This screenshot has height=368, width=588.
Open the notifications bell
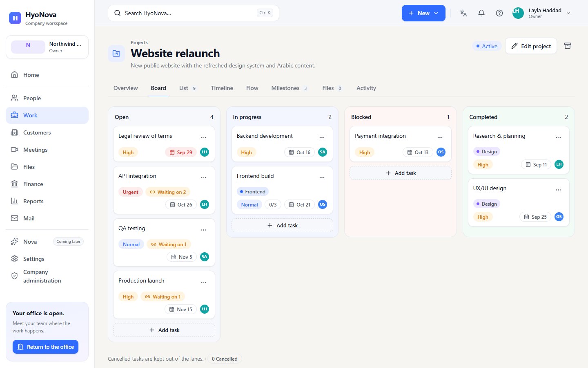tap(481, 13)
